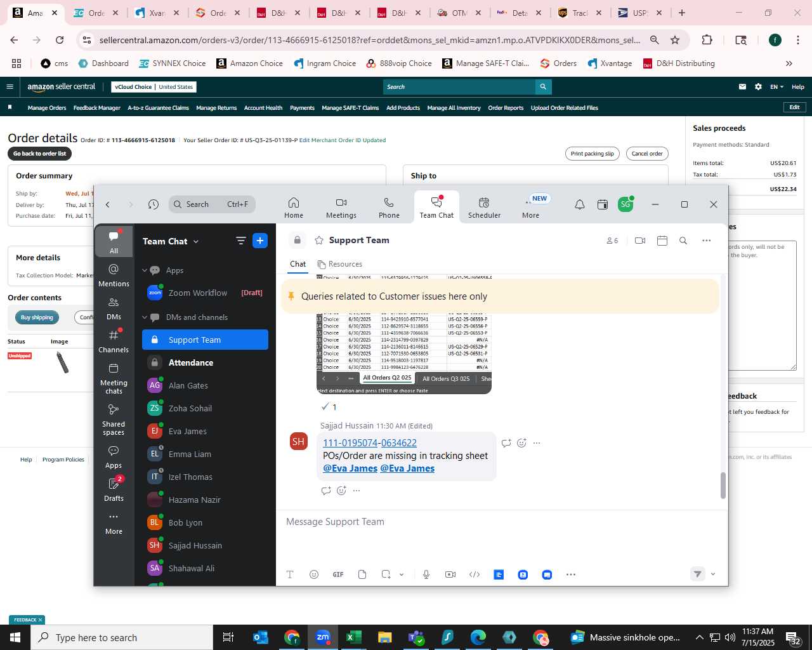
Task: Start a video meeting with Support Team
Action: (x=640, y=241)
